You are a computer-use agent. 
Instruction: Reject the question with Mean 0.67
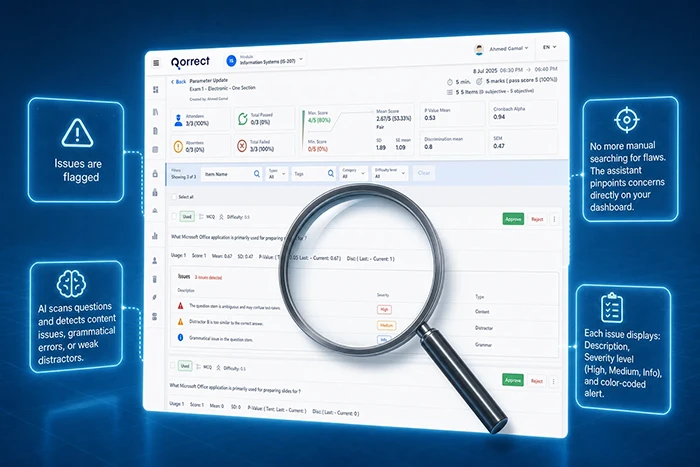coord(537,219)
